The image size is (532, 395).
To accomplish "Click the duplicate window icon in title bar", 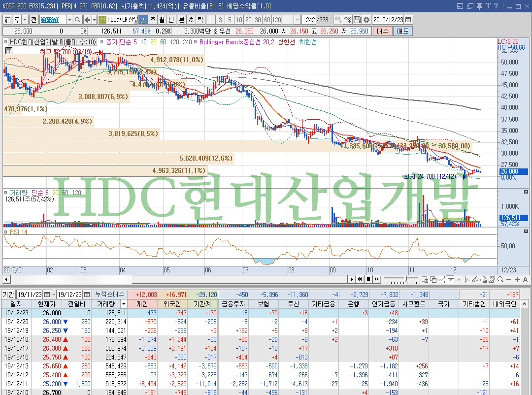I will click(x=470, y=6).
